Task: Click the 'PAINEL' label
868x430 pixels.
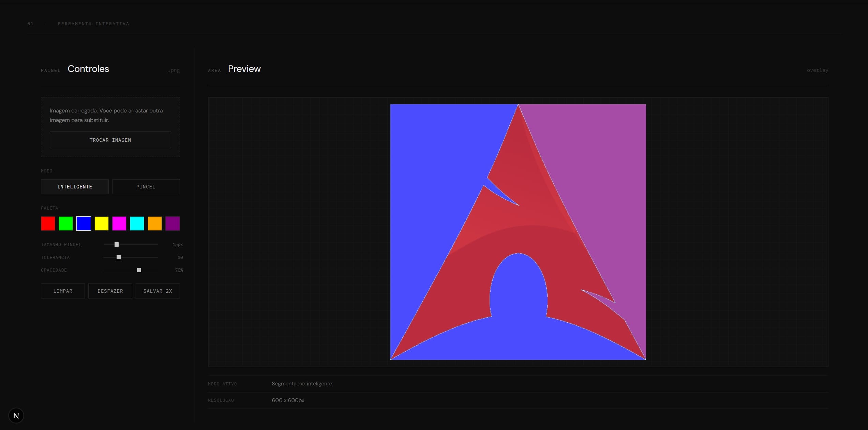Action: coord(50,71)
